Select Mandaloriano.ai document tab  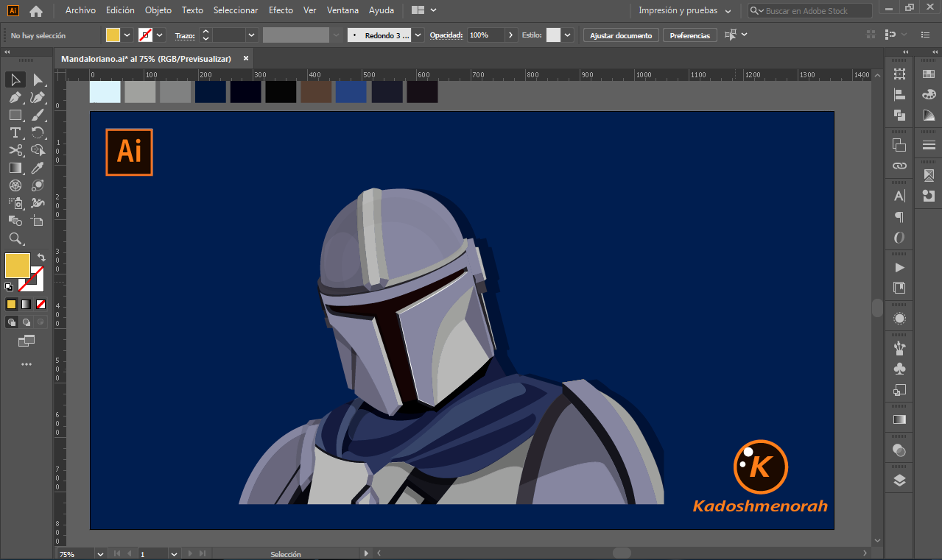point(146,59)
